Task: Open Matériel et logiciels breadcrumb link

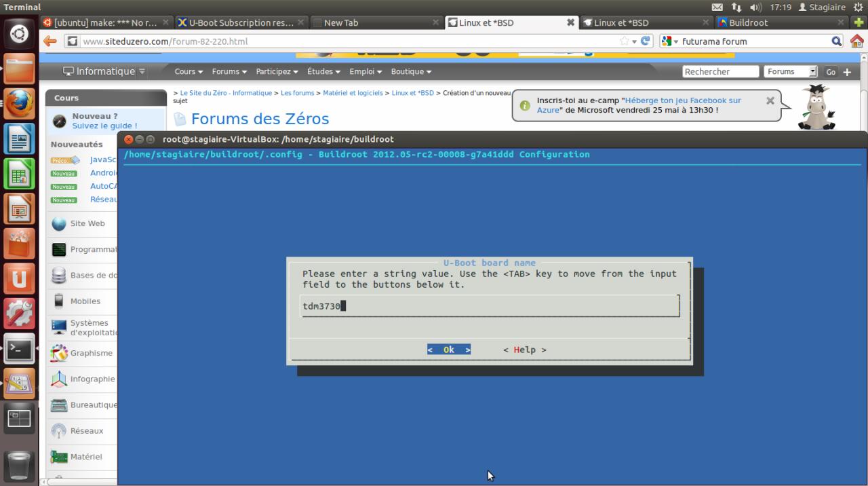Action: pos(353,93)
